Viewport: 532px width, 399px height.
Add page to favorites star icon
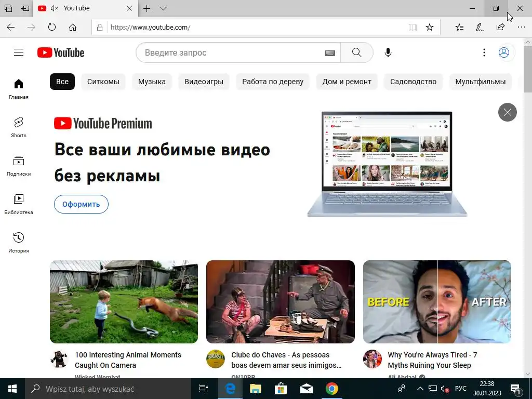(x=430, y=28)
